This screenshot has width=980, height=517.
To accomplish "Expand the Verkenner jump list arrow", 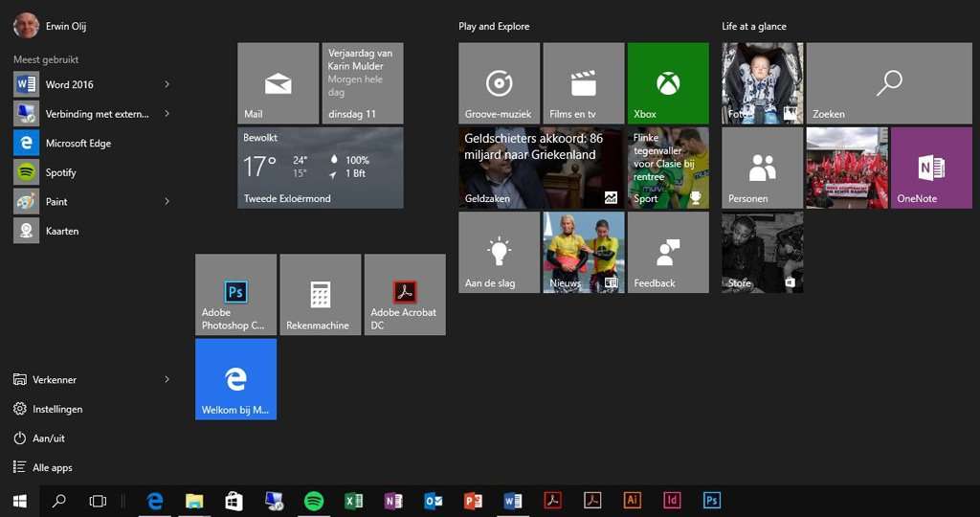I will coord(167,379).
